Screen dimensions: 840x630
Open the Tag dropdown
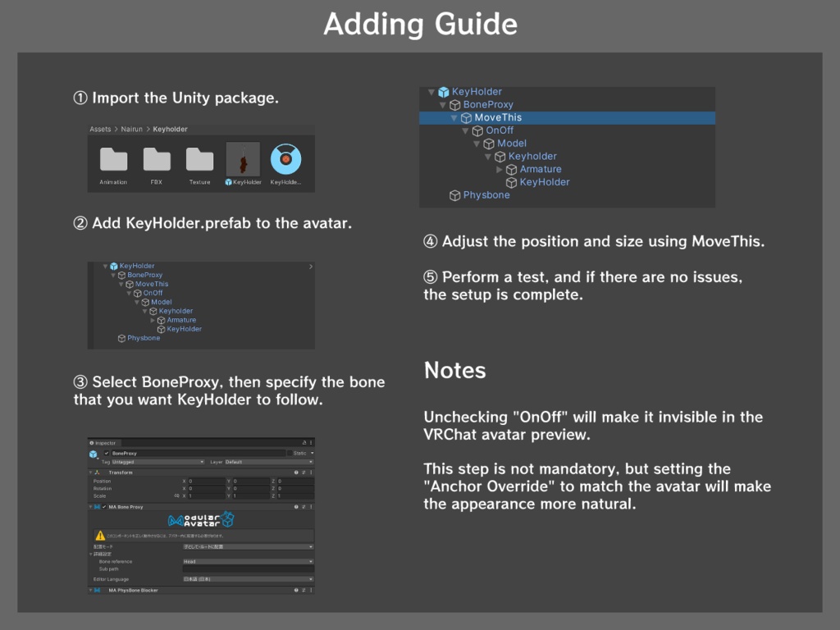(157, 462)
